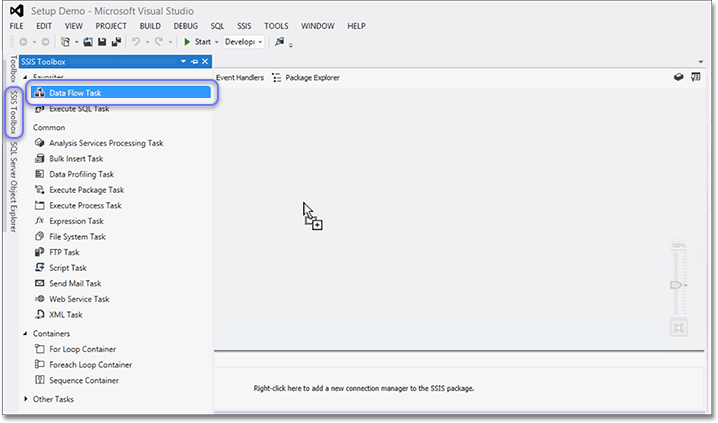The image size is (718, 423).
Task: Click the Script Task icon
Action: (40, 267)
